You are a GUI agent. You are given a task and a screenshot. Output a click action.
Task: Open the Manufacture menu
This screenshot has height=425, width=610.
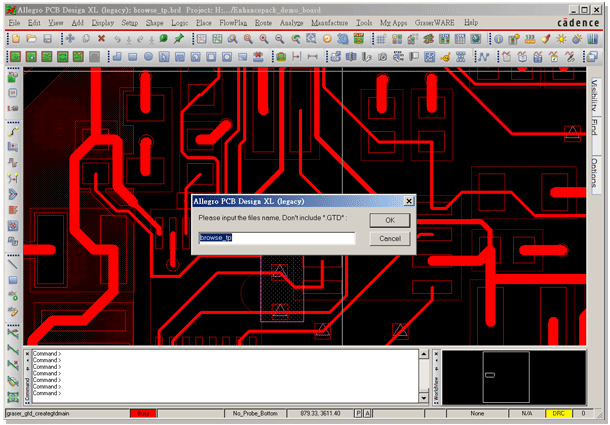330,23
